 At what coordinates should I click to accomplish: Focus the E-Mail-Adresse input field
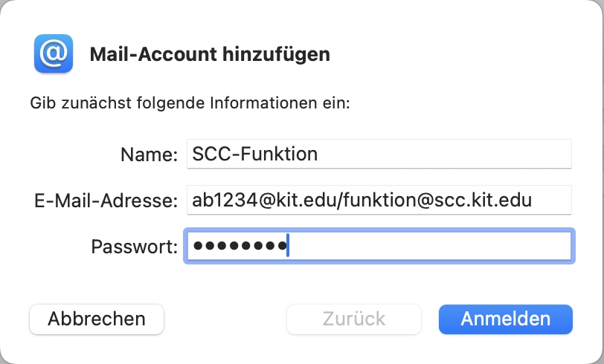[550, 201]
